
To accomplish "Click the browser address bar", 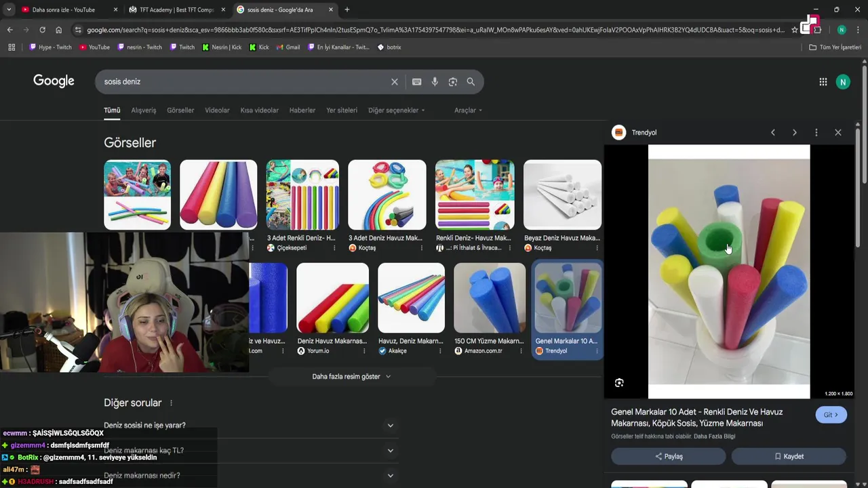I will [x=434, y=30].
